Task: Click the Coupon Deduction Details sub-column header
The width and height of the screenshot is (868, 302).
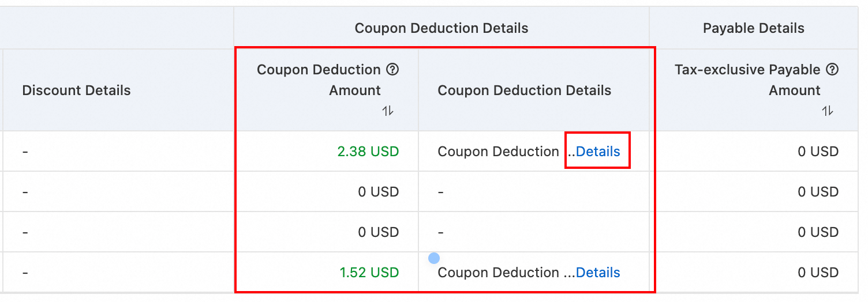Action: pos(525,90)
